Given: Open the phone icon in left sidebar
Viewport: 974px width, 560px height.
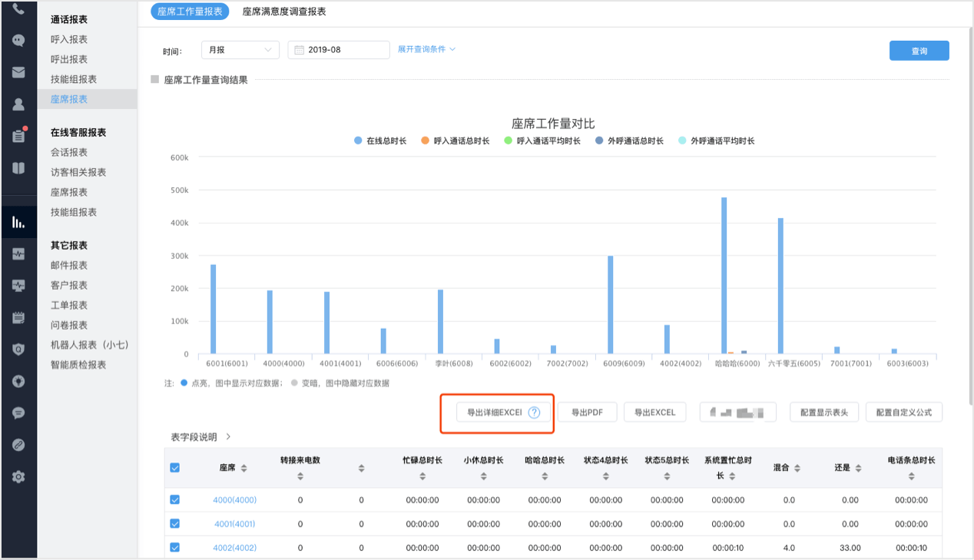Looking at the screenshot, I should (x=18, y=10).
